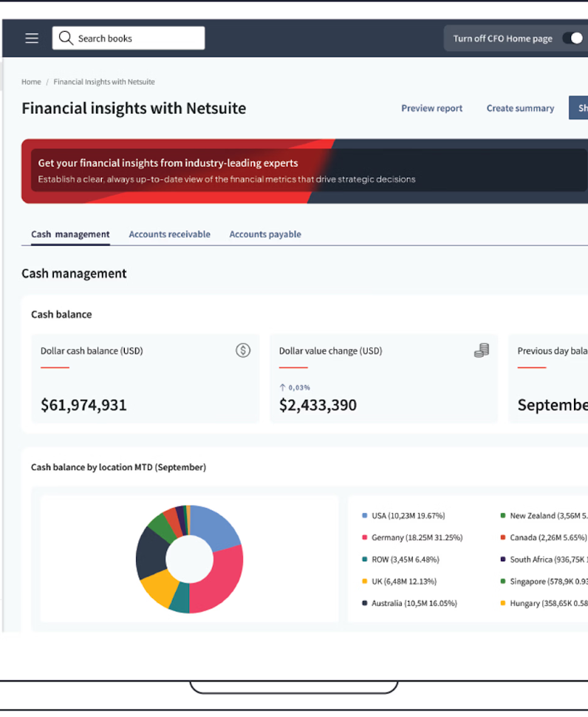The height and width of the screenshot is (717, 588).
Task: Click Create summary link
Action: coord(520,109)
